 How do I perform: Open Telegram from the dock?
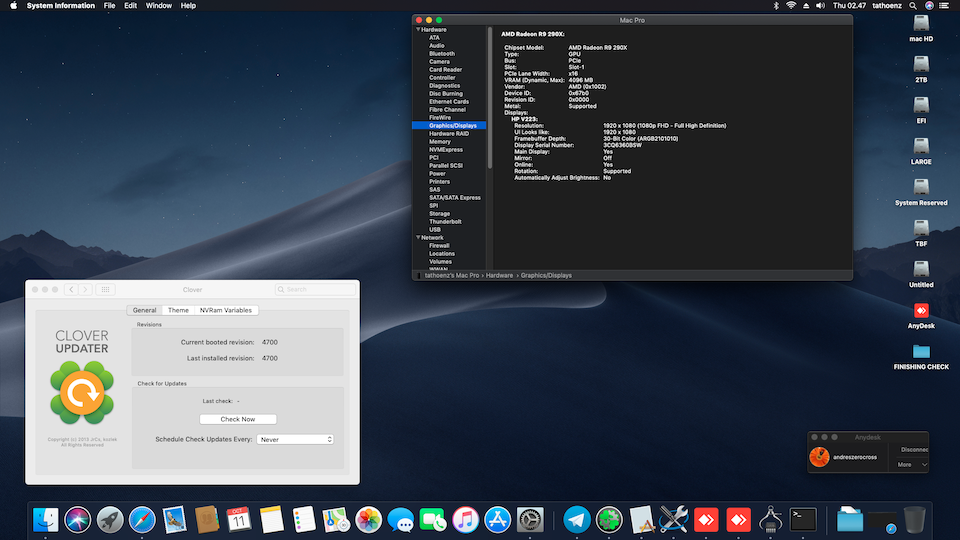click(x=576, y=519)
